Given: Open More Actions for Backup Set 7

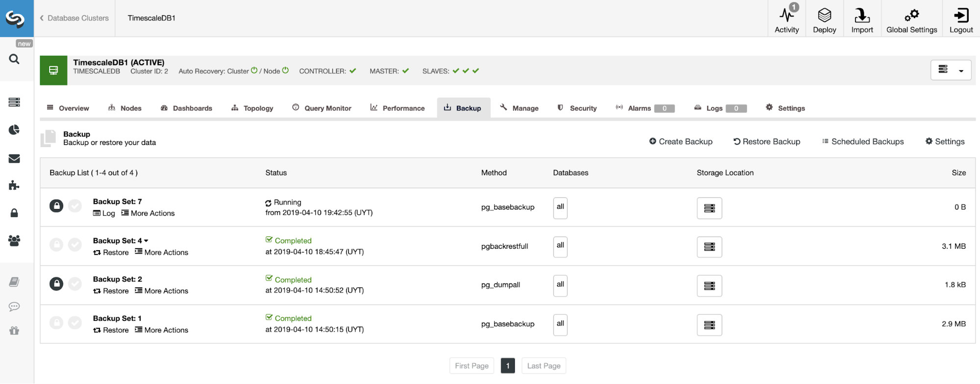Looking at the screenshot, I should click(x=148, y=213).
